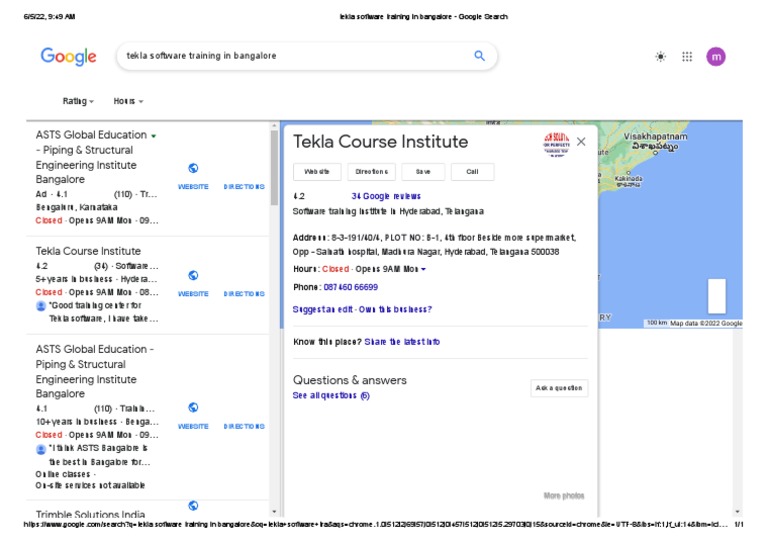Image resolution: width=768 pixels, height=543 pixels.
Task: Click DIRECTIONS link for Tekla Course Institute listing
Action: pyautogui.click(x=244, y=294)
